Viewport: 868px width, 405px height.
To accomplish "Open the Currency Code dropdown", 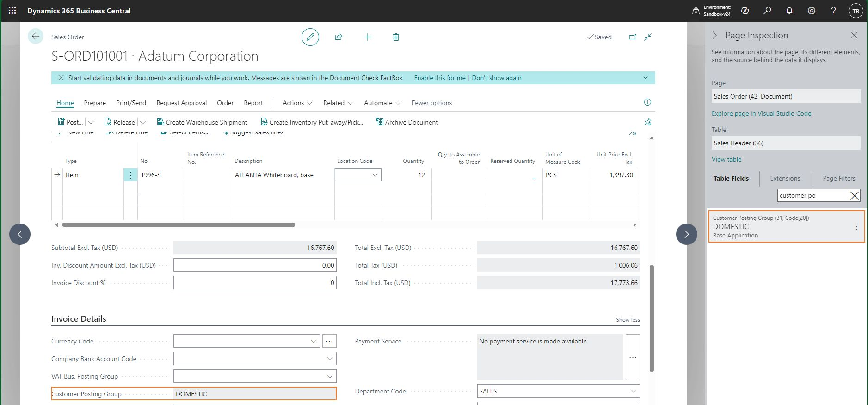I will 314,341.
